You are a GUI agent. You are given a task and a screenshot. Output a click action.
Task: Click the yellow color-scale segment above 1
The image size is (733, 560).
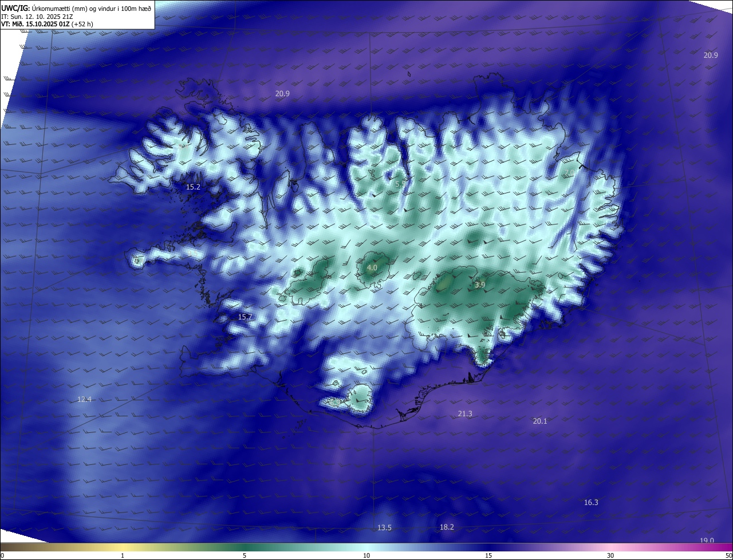[x=123, y=547]
